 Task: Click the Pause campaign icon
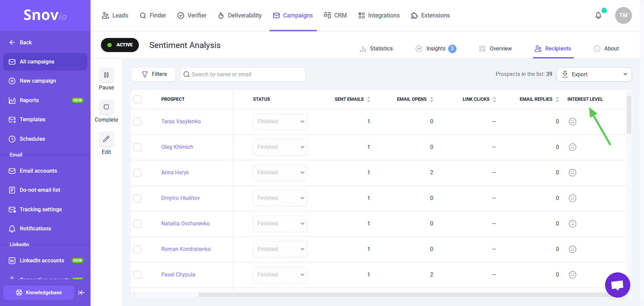pos(106,75)
